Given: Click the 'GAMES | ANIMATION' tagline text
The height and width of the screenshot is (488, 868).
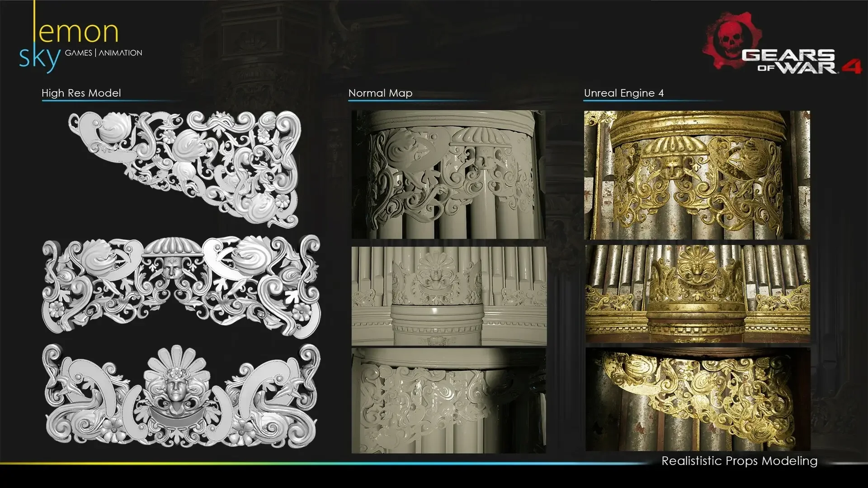Looking at the screenshot, I should [x=104, y=53].
